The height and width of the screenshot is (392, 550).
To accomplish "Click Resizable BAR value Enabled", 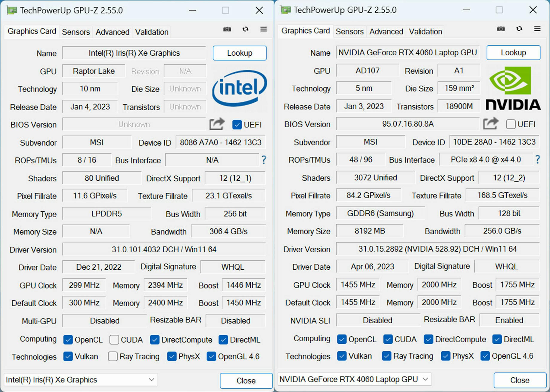I will pyautogui.click(x=509, y=320).
